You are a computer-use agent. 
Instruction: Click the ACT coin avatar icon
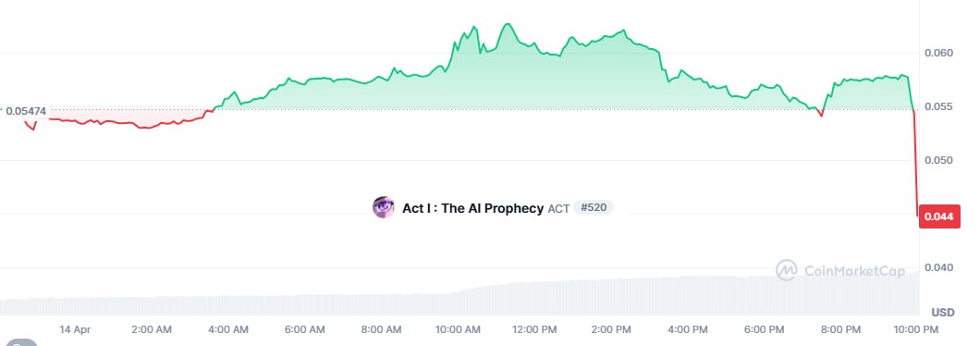pyautogui.click(x=383, y=207)
